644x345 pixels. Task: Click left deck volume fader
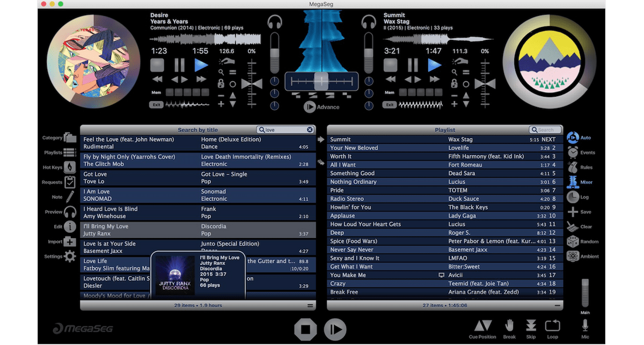[275, 52]
